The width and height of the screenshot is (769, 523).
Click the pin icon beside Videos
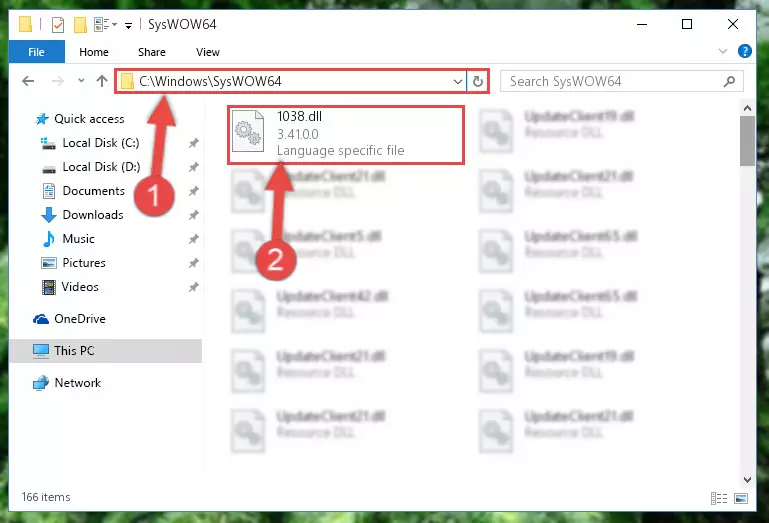click(194, 287)
